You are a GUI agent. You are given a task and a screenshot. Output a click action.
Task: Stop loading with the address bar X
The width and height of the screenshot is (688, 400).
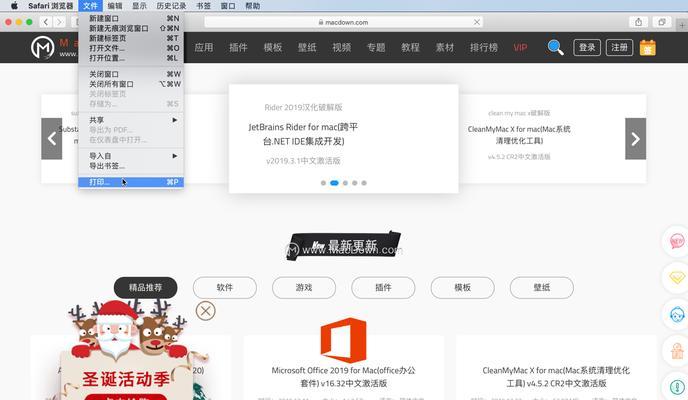coord(477,22)
